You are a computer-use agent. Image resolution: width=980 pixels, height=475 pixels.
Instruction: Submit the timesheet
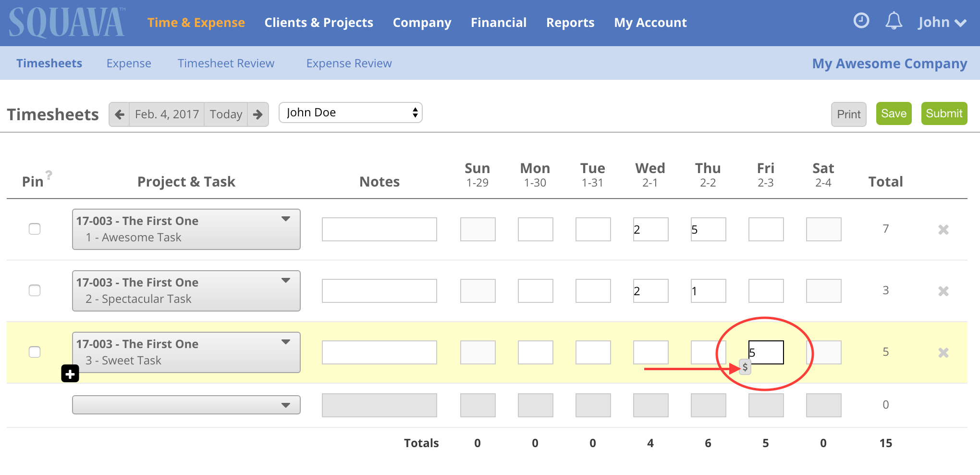[x=943, y=113]
